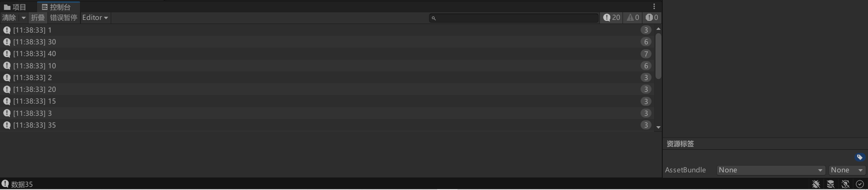Select the log entry with value 40
Screen dimensions: 868x190
click(327, 54)
